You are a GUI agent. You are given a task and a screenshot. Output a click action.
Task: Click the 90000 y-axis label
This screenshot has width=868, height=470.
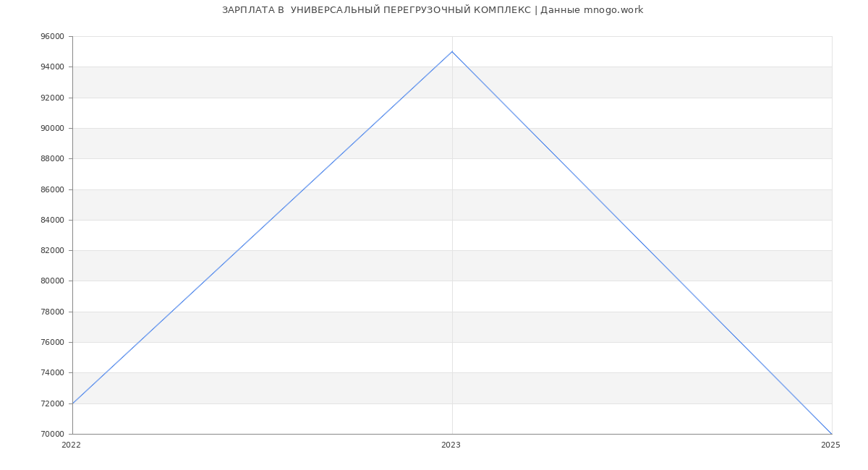(52, 129)
